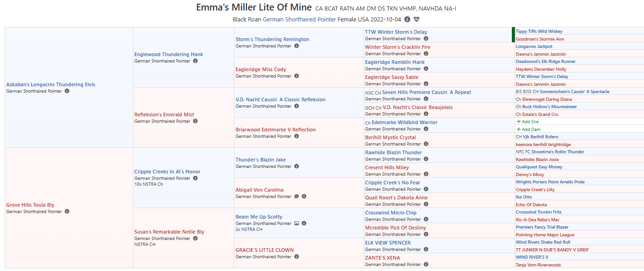Click info icon for Cripple Creeks In Al's Honor

[x=195, y=178]
